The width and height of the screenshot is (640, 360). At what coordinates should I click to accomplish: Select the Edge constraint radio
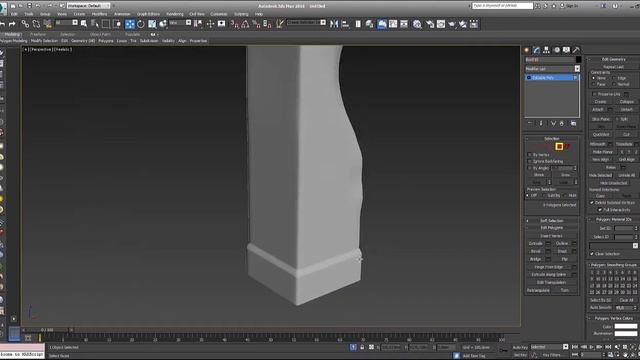(x=614, y=78)
